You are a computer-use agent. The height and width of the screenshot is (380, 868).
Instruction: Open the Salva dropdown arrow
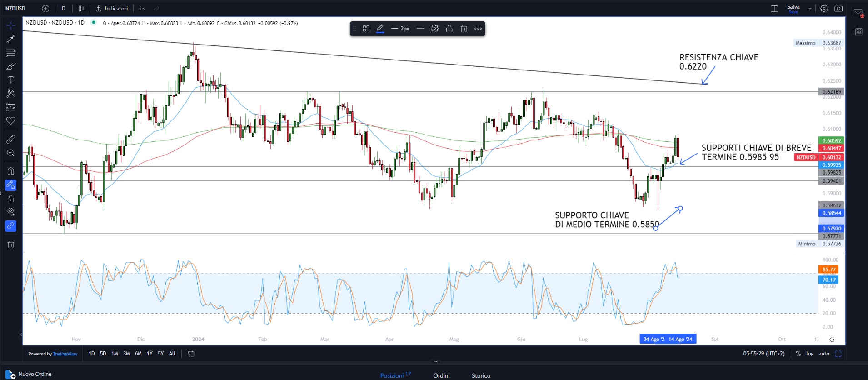point(810,9)
